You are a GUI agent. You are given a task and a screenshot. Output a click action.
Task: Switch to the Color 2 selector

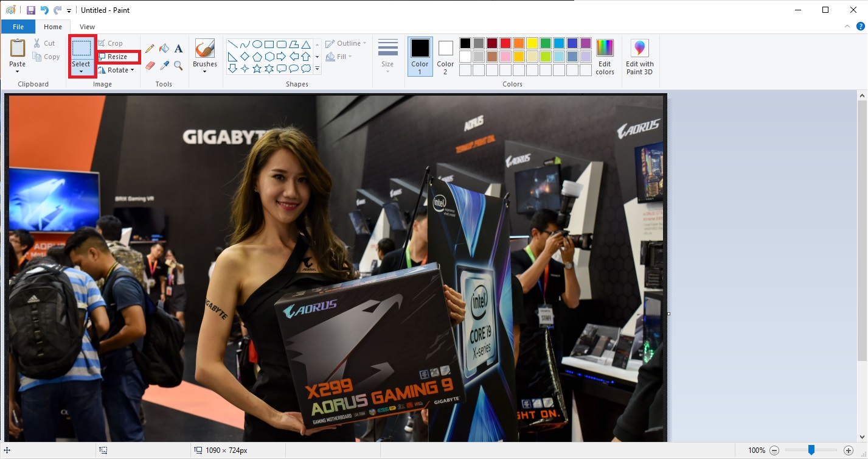(445, 56)
